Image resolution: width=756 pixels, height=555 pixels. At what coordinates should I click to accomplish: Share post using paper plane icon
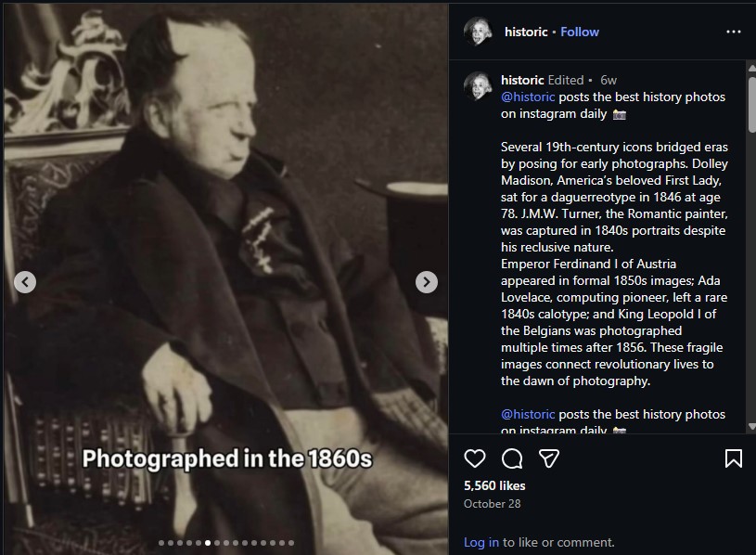(x=548, y=458)
